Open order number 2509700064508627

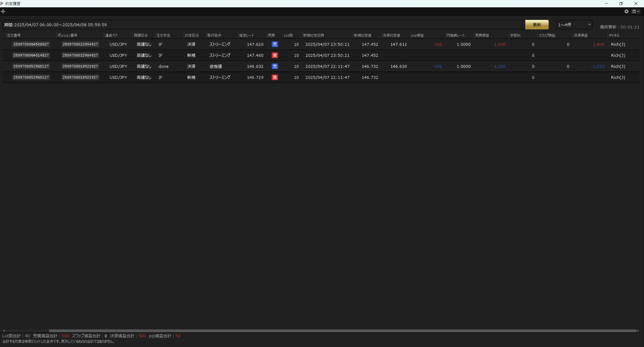pyautogui.click(x=31, y=44)
